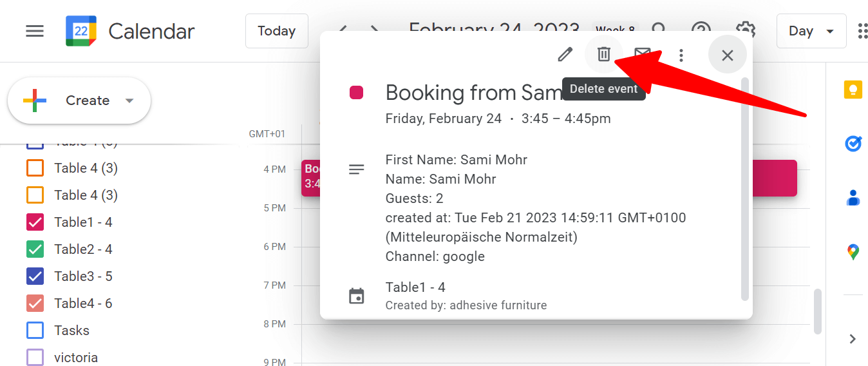868x366 pixels.
Task: Click the Google Calendar logo
Action: [81, 31]
